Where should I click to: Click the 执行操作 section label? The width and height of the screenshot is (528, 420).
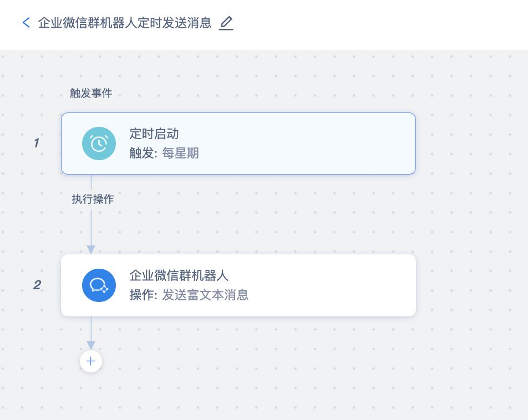[93, 198]
